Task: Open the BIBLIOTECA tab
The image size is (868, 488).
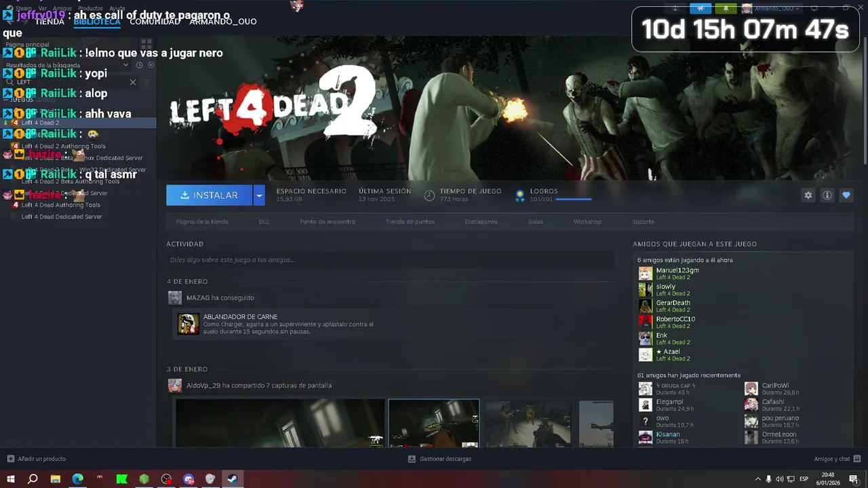Action: [x=97, y=22]
